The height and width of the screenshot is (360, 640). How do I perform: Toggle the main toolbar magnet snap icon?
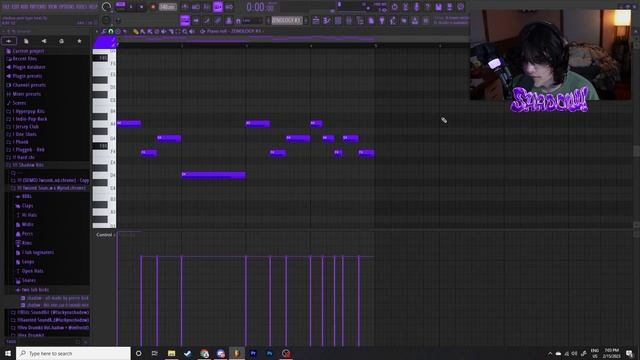click(x=238, y=21)
